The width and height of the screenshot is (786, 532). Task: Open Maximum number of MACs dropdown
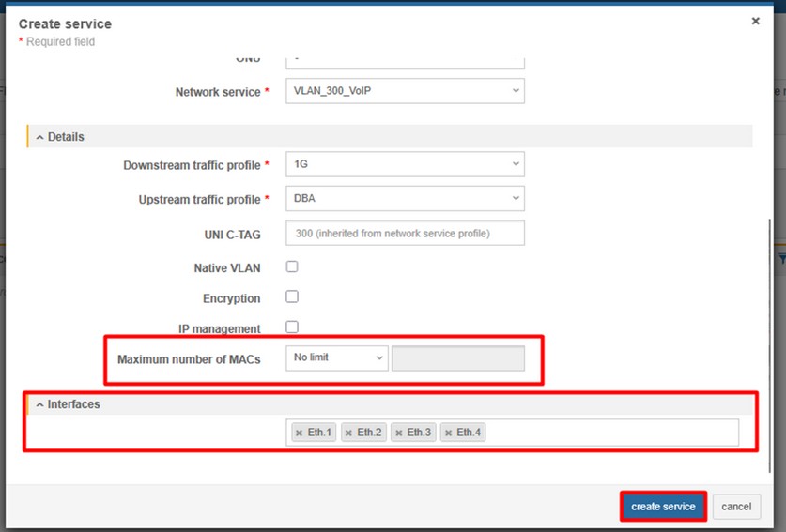(x=336, y=357)
